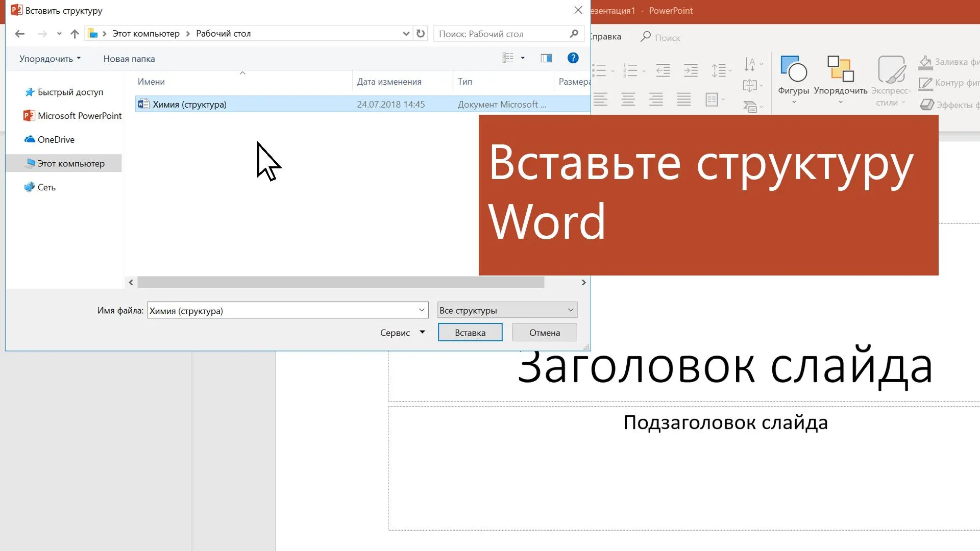Open recent locations dropdown arrow
This screenshot has height=551, width=980.
(x=59, y=34)
